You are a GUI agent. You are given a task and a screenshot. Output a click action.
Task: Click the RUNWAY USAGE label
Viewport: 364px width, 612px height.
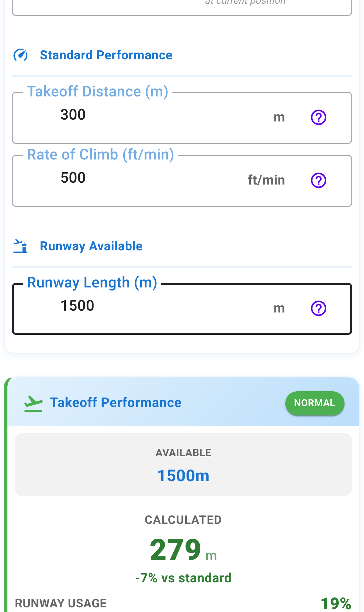click(x=61, y=603)
